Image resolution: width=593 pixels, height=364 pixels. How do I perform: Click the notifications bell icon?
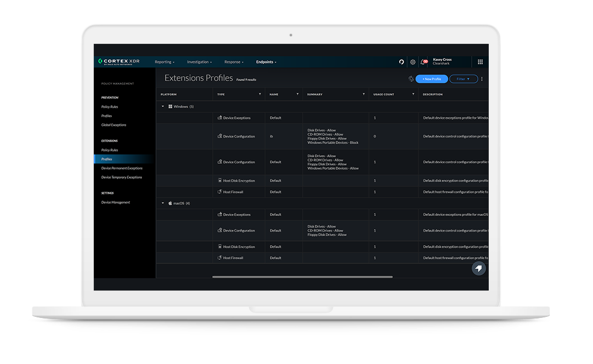pyautogui.click(x=423, y=62)
